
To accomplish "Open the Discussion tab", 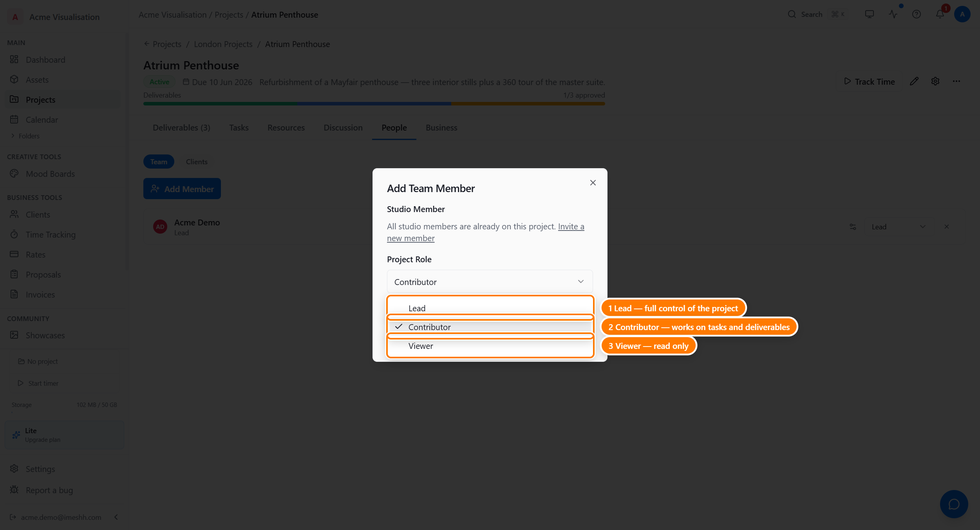I will point(343,127).
